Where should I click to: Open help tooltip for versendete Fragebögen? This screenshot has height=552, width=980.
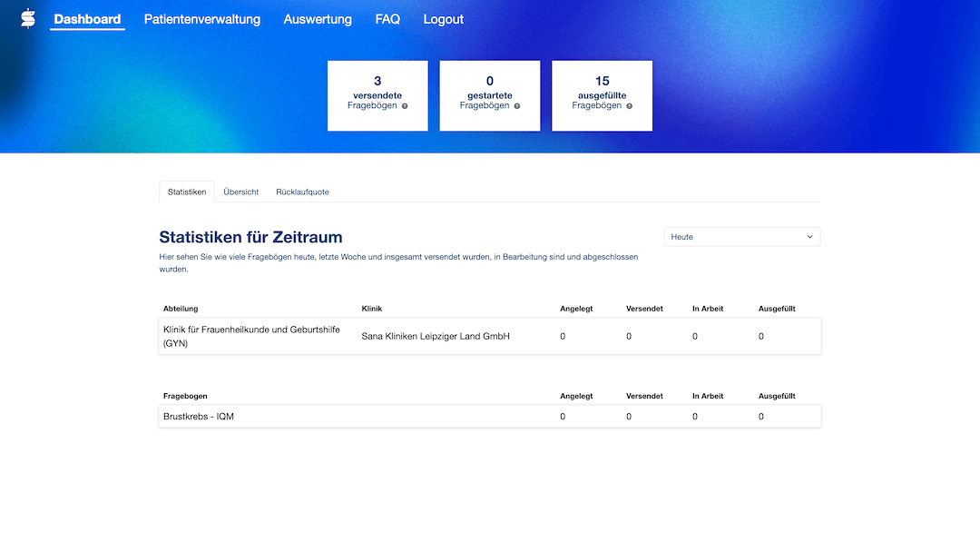403,106
